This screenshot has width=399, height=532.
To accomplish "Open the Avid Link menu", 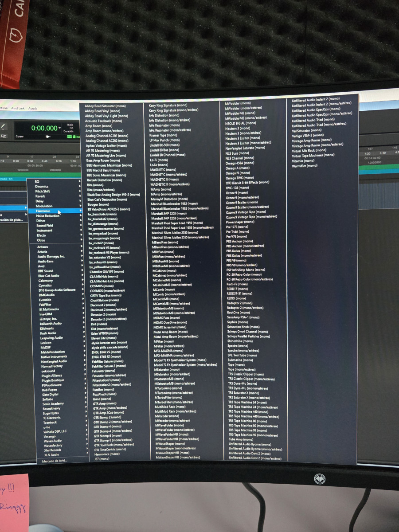I will point(18,108).
